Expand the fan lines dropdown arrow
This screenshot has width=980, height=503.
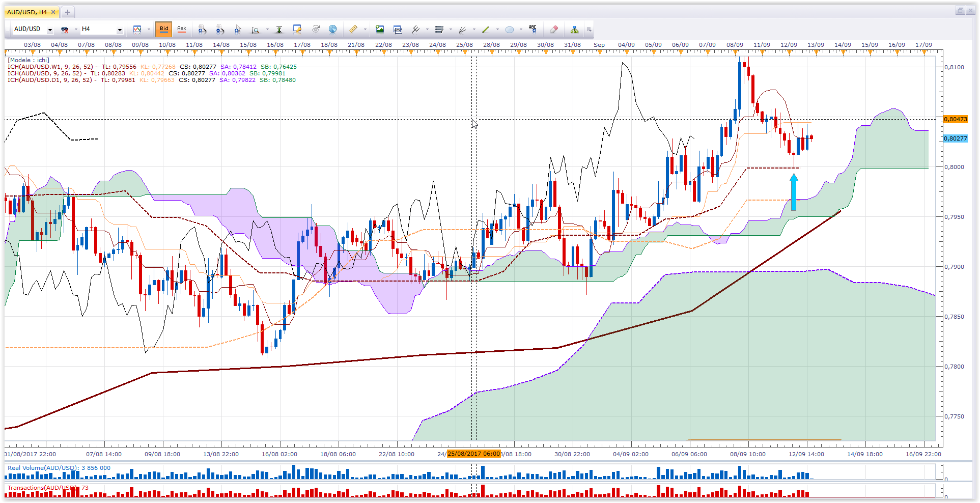tap(474, 30)
